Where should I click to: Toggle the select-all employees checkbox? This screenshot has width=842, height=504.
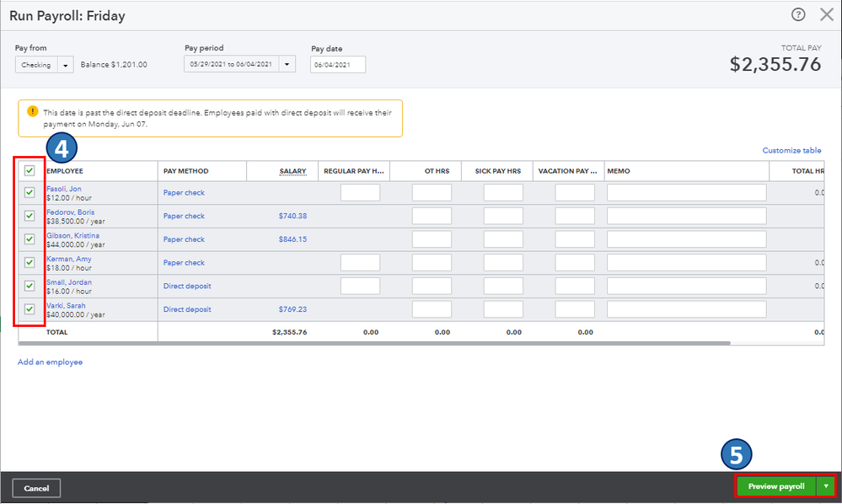[29, 171]
